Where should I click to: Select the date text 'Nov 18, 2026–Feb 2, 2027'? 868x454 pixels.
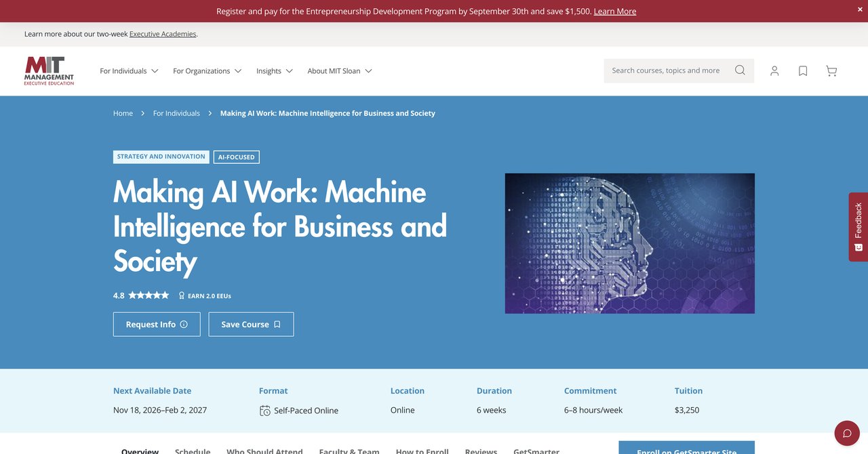[x=160, y=410]
